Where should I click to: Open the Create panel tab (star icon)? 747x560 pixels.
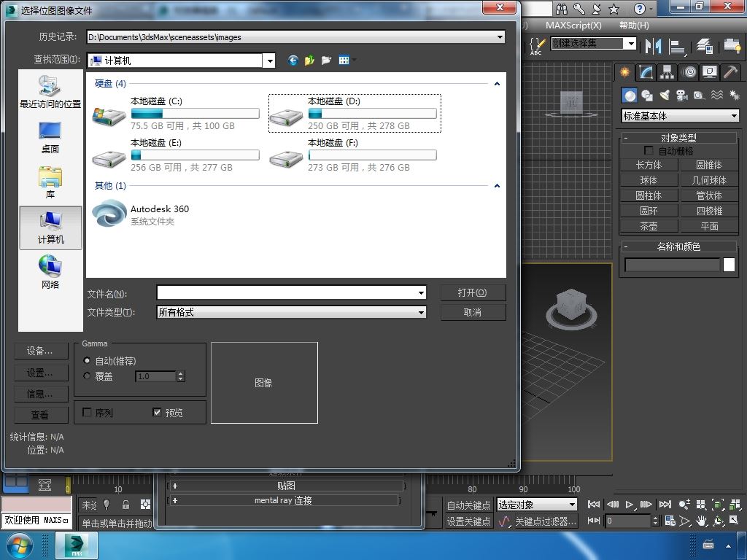pyautogui.click(x=624, y=72)
